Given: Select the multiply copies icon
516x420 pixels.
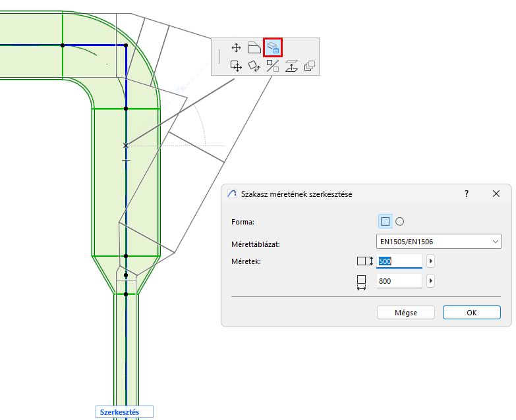Looking at the screenshot, I should [309, 66].
